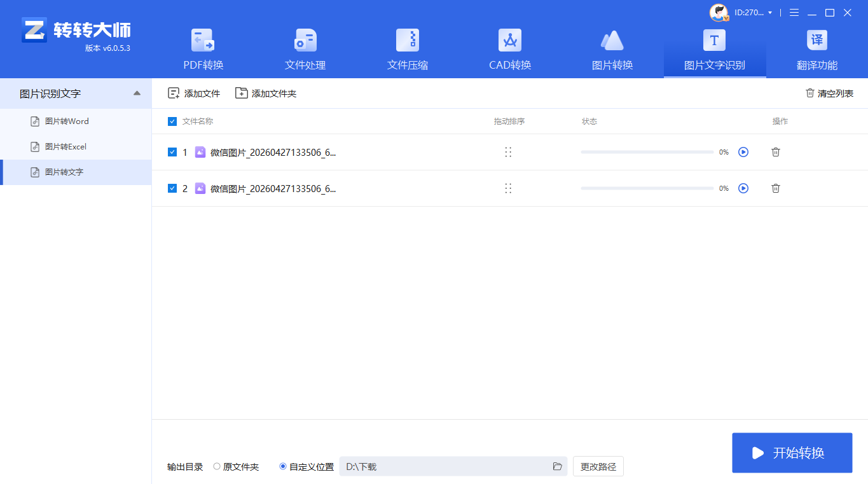Grab the drag-sort handle for file 2
Image resolution: width=868 pixels, height=484 pixels.
pos(508,188)
